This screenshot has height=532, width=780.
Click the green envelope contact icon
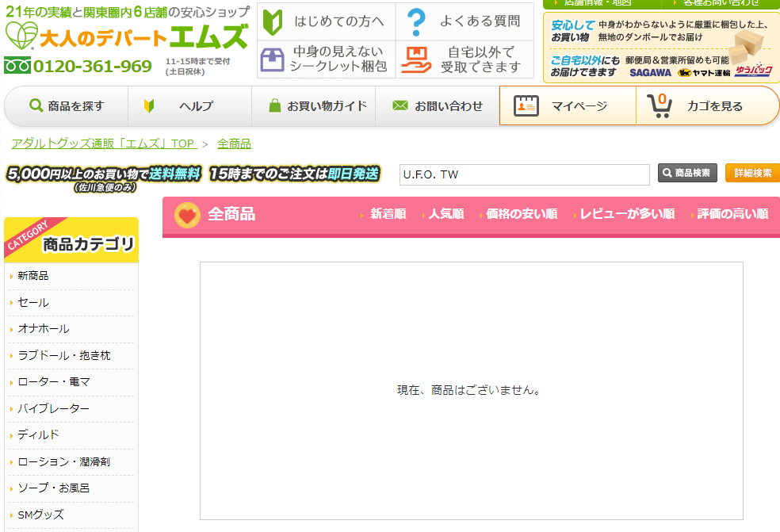[400, 105]
